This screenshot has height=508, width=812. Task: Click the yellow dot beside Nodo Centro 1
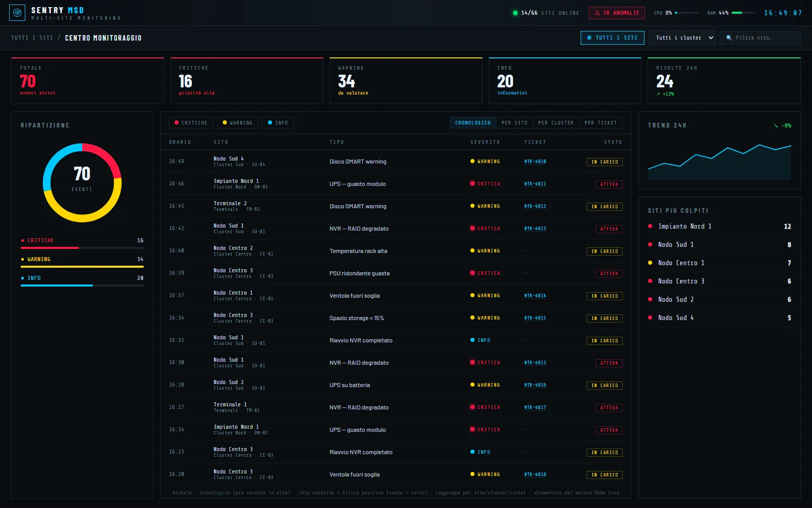(x=650, y=263)
